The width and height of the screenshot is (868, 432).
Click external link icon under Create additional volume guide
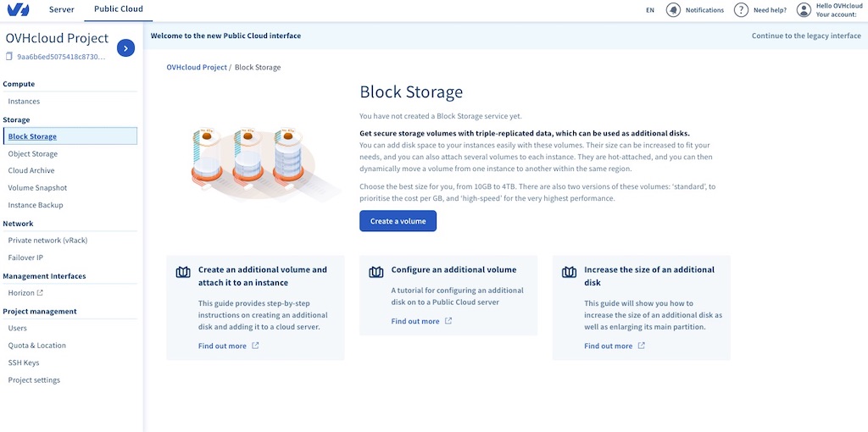tap(255, 346)
